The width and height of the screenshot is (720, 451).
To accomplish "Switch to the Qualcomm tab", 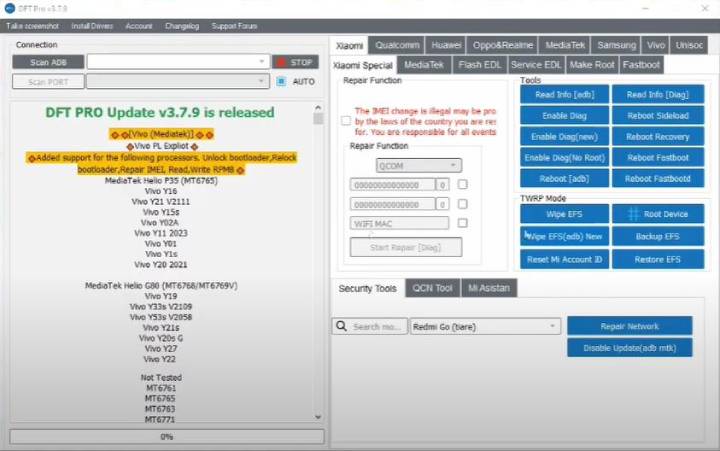I will click(398, 45).
